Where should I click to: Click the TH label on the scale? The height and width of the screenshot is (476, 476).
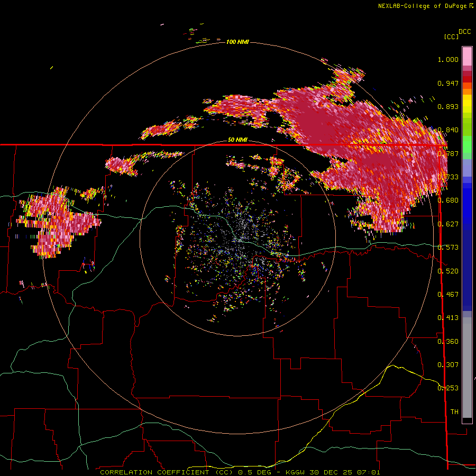pos(454,412)
